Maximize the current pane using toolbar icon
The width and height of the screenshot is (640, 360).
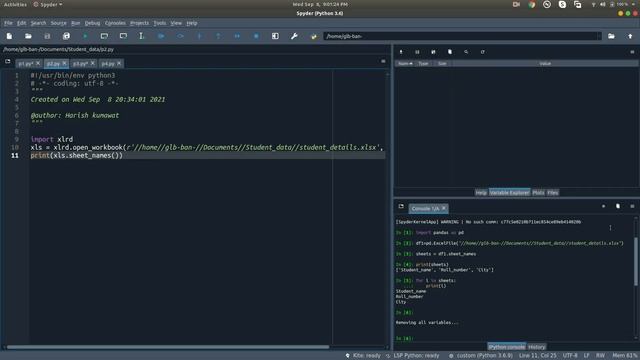pyautogui.click(x=275, y=36)
